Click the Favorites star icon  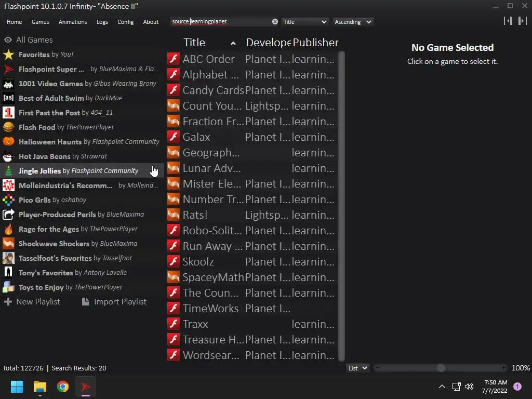click(x=8, y=55)
